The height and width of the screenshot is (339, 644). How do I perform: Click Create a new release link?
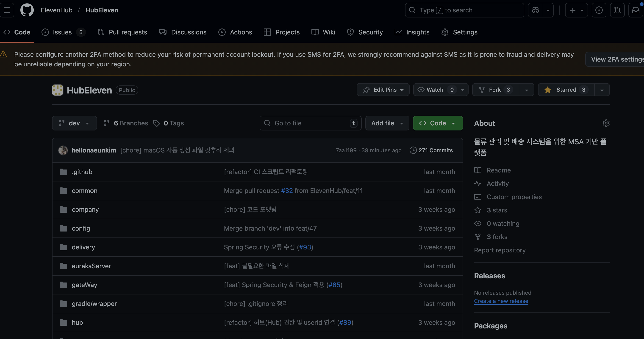pos(501,301)
